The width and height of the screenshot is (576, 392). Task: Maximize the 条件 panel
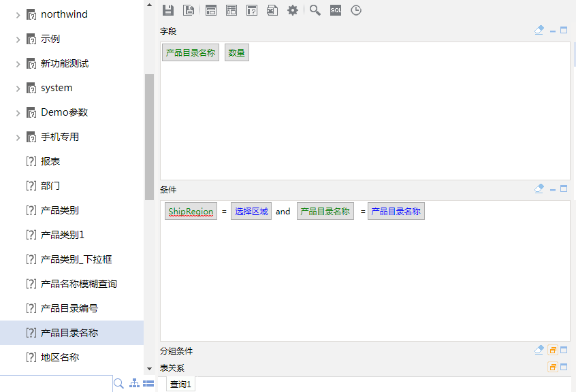tap(564, 189)
